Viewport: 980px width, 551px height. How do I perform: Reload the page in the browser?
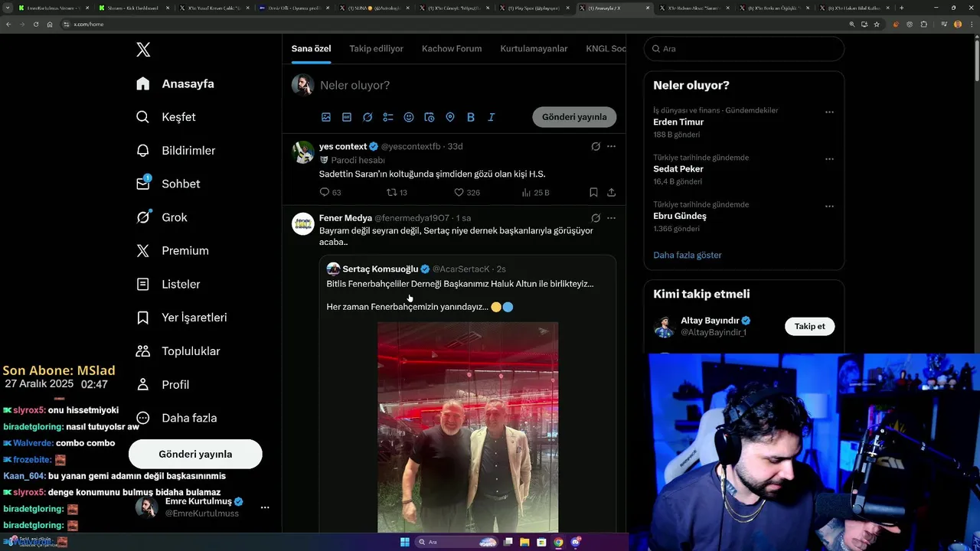coord(35,24)
